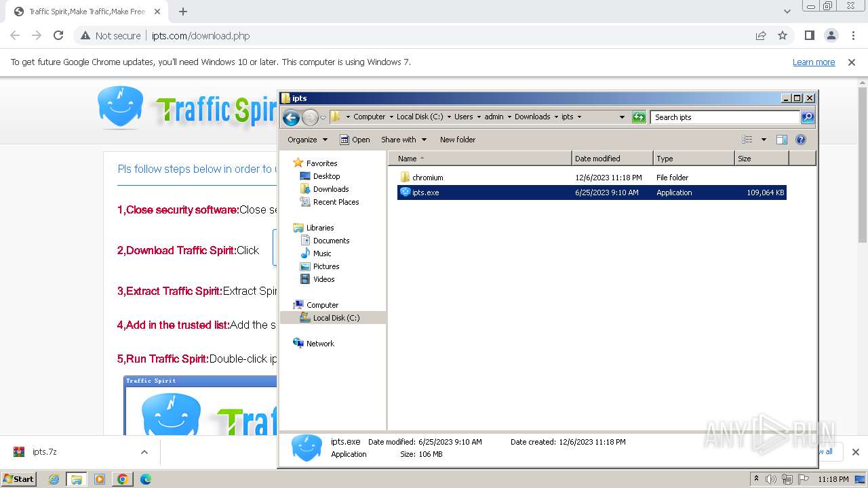Expand view options dropdown arrow
The height and width of the screenshot is (488, 868).
point(764,140)
